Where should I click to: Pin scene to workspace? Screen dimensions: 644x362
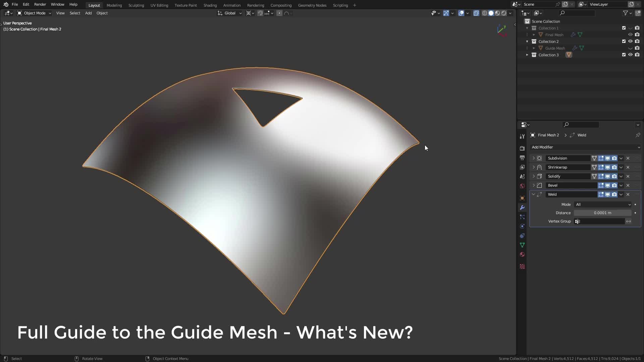tap(557, 4)
